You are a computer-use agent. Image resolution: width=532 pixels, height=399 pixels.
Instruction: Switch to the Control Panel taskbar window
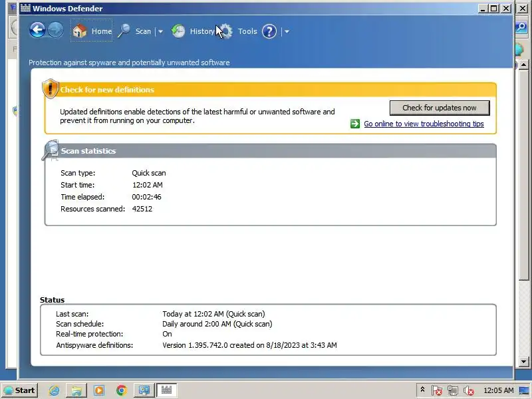[x=144, y=390]
